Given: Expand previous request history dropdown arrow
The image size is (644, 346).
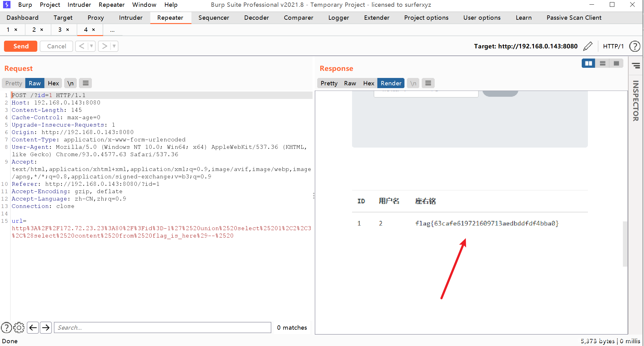Looking at the screenshot, I should pos(91,46).
